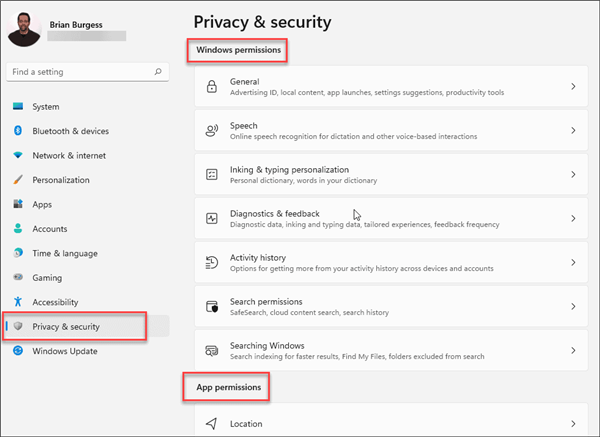Click the Bluetooth & devices sidebar icon
600x437 pixels.
pyautogui.click(x=18, y=131)
